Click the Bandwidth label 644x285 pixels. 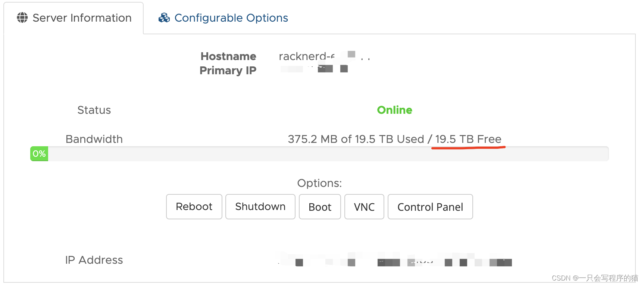coord(94,139)
